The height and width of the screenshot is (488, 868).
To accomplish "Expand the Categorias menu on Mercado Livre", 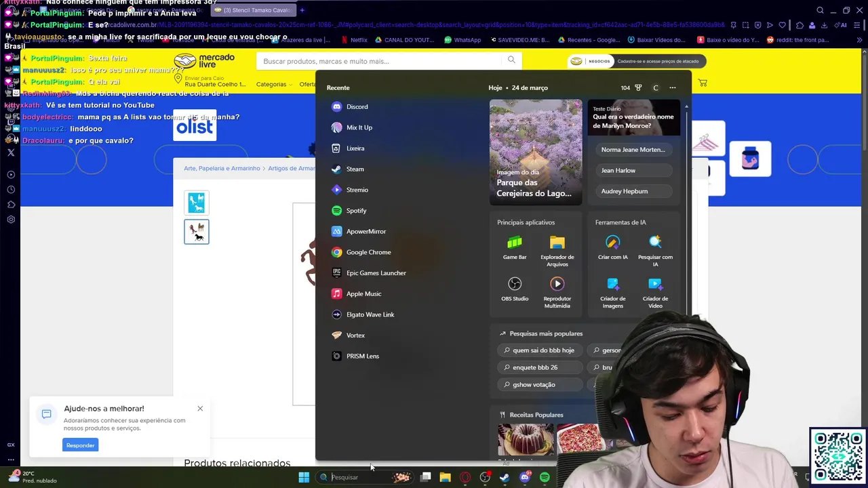I will point(274,84).
